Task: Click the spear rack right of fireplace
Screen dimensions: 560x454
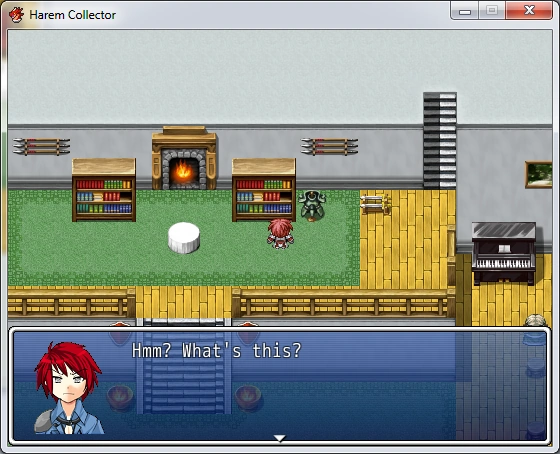Action: [329, 146]
